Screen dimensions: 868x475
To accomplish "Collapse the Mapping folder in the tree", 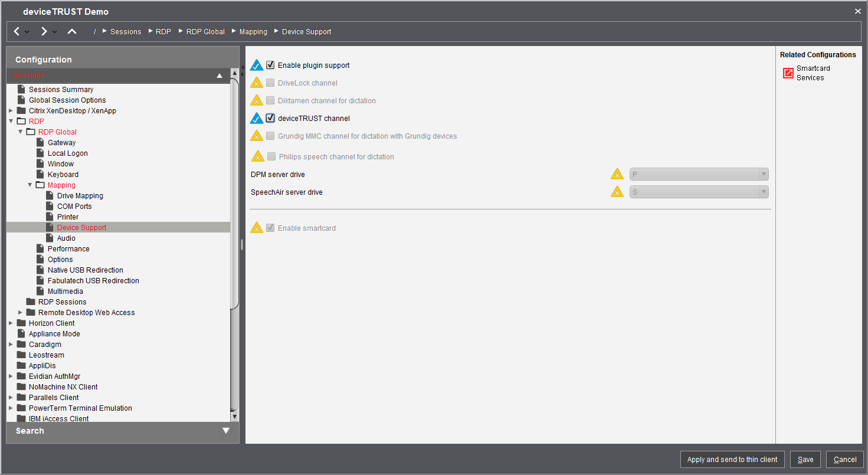I will [30, 185].
